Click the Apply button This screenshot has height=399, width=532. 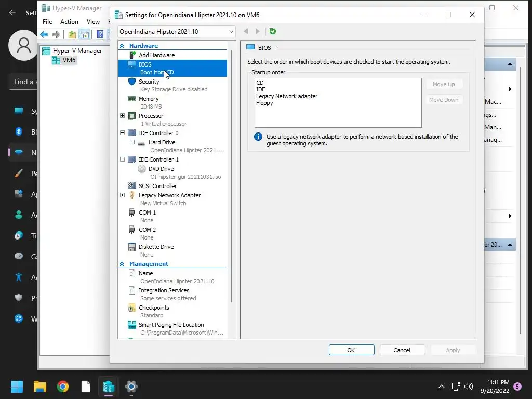point(453,350)
